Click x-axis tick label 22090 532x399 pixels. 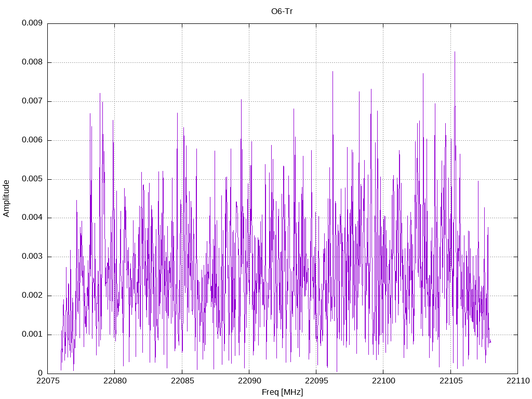(x=249, y=381)
